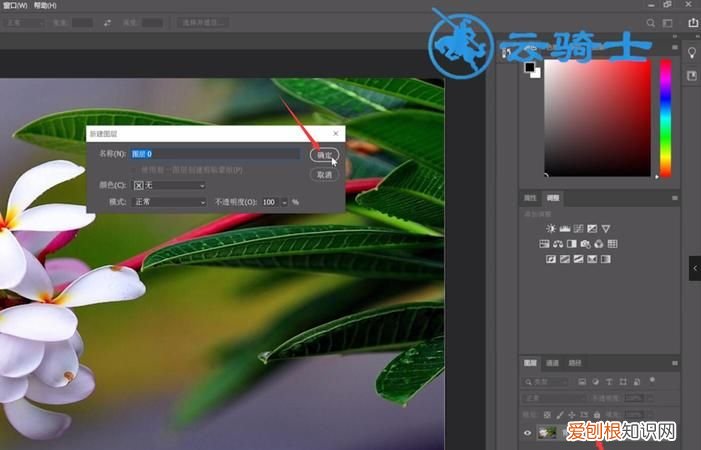The height and width of the screenshot is (450, 701).
Task: Open the 窗口(W) menu
Action: tap(15, 6)
